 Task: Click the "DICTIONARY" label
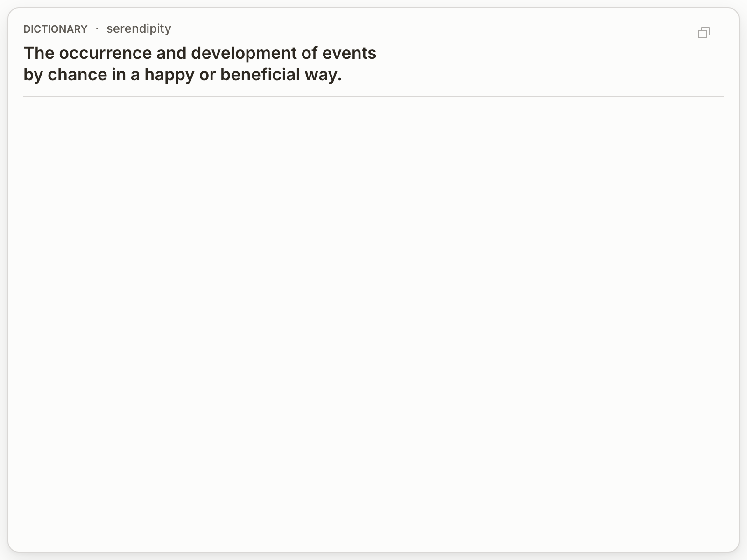coord(56,29)
